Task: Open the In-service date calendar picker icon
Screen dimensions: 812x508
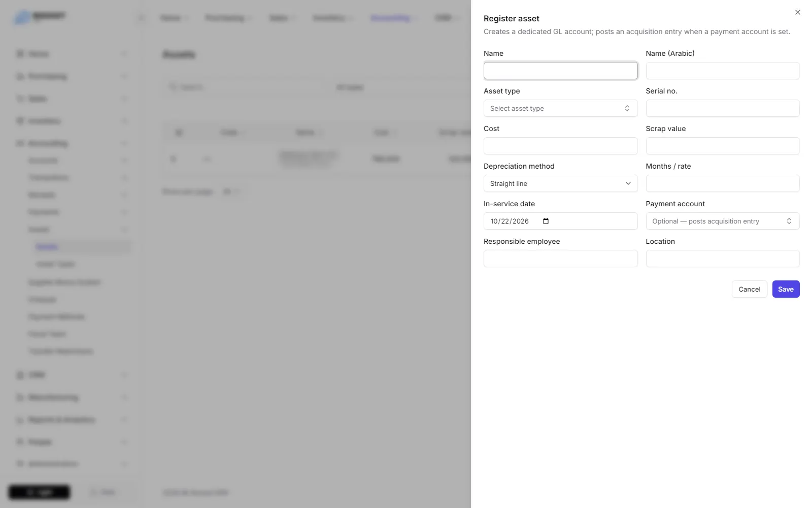Action: [x=546, y=221]
